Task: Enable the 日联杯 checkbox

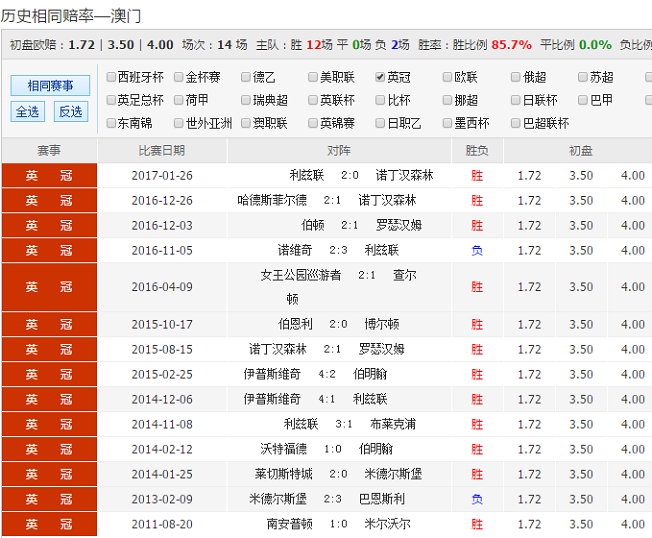Action: [x=516, y=100]
